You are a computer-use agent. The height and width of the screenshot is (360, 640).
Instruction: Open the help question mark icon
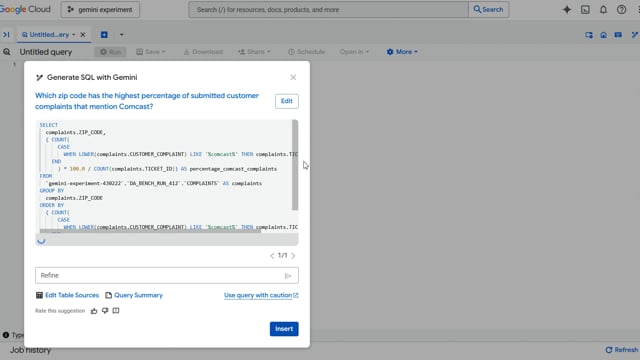[x=621, y=9]
